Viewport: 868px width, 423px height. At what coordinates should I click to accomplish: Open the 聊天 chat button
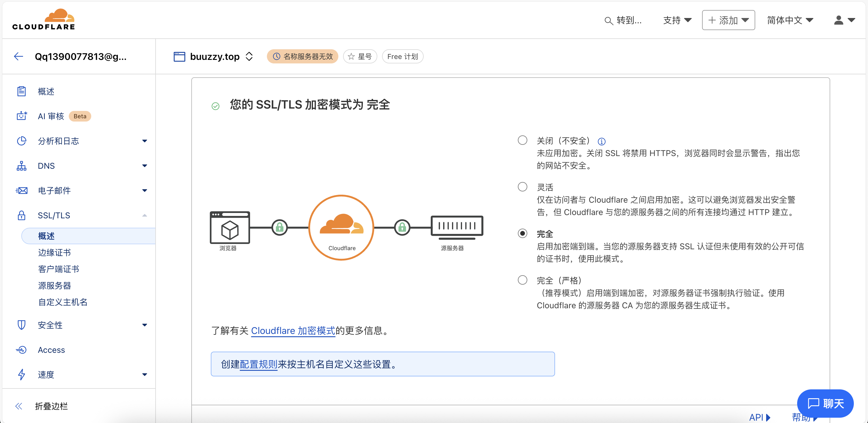click(x=825, y=403)
